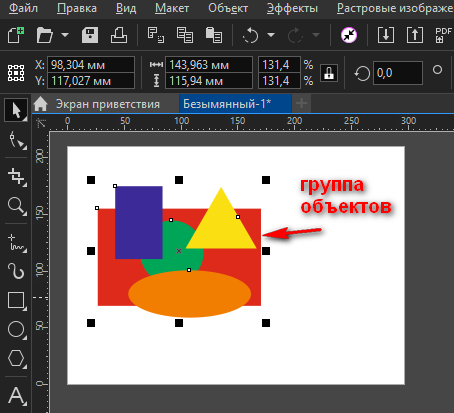
Task: Open the undo history dropdown arrow
Action: pyautogui.click(x=271, y=35)
